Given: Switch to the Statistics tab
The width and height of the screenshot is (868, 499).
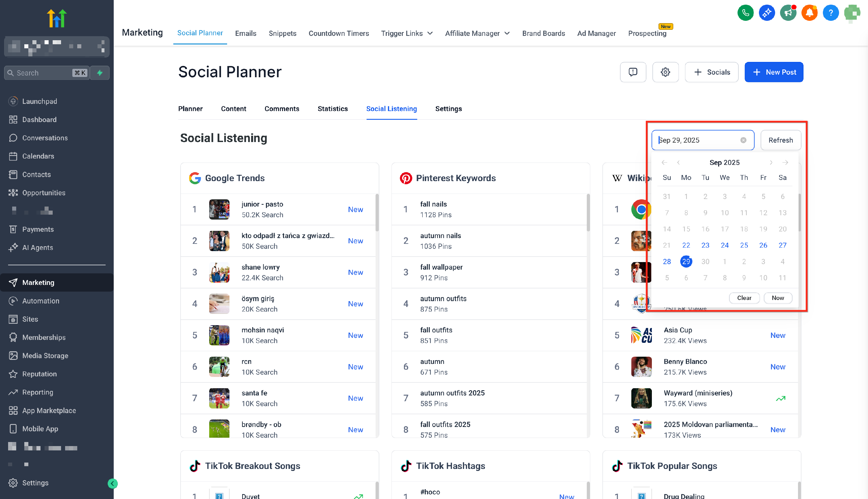Looking at the screenshot, I should 332,109.
